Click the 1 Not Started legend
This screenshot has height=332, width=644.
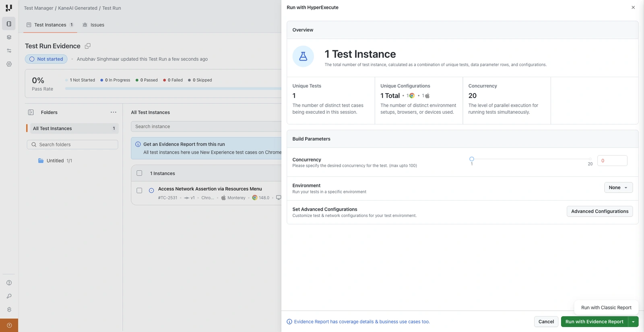point(80,80)
